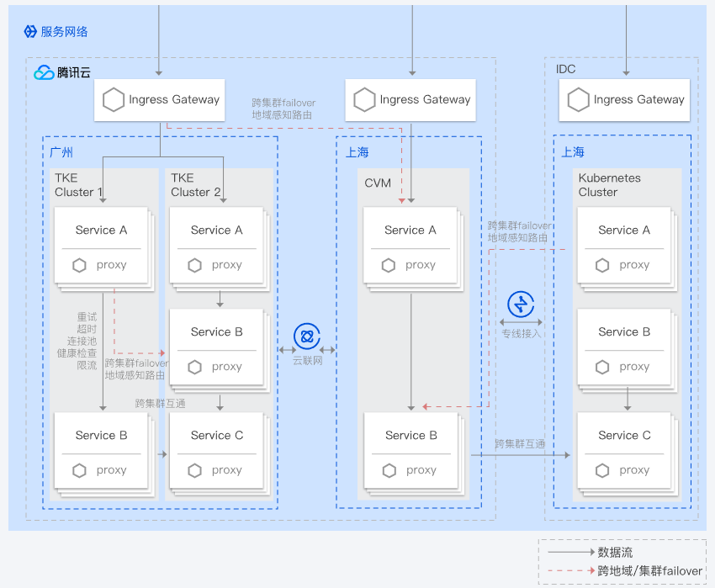
Task: Click proxy hexagon in Kubernetes Cluster Service A
Action: tap(602, 265)
